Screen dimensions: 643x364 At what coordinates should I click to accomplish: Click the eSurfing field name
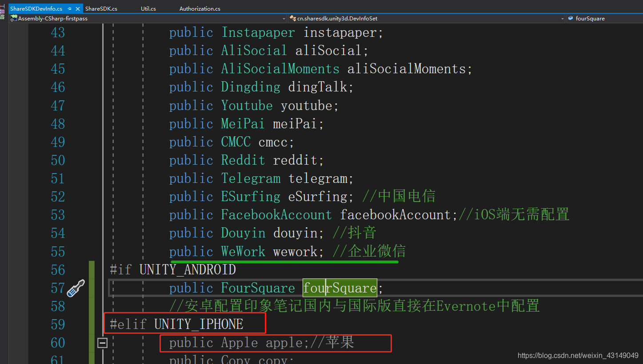click(317, 197)
